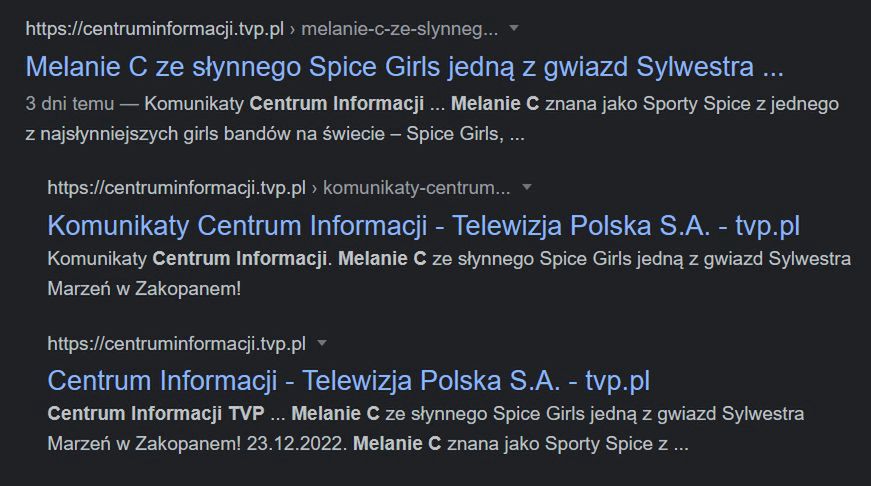The image size is (871, 486).
Task: Open the dropdown arrow beside the third result's URL
Action: (x=322, y=344)
